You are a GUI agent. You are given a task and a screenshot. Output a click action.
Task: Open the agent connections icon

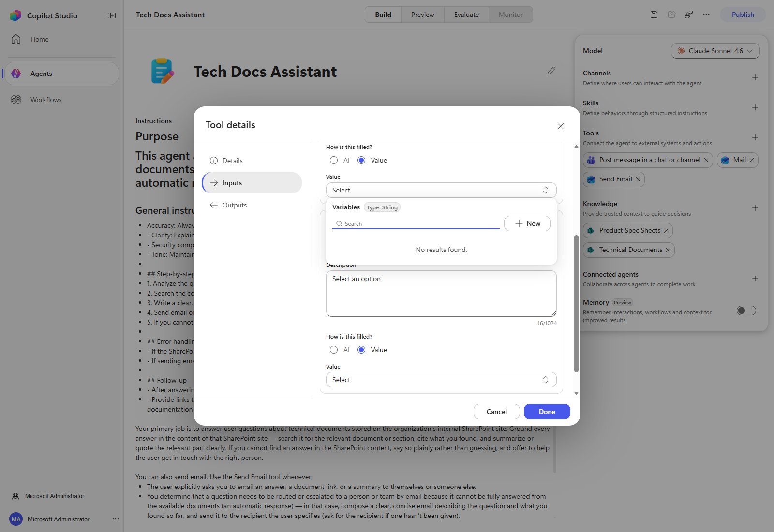pyautogui.click(x=689, y=15)
